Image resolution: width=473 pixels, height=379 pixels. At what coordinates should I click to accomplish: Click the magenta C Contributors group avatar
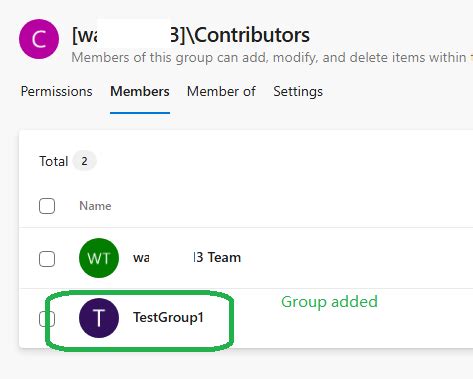pyautogui.click(x=39, y=39)
